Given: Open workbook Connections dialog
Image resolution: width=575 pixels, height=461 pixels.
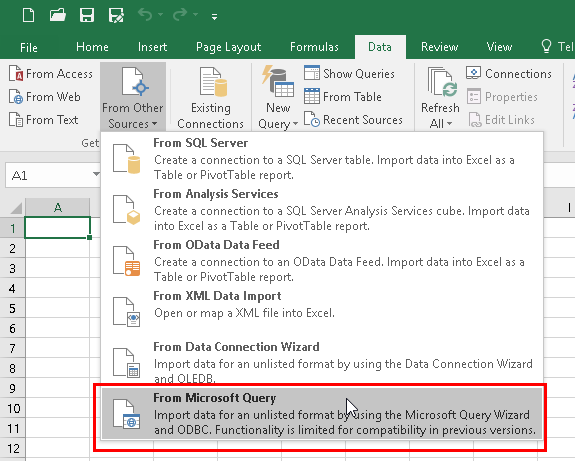Looking at the screenshot, I should point(509,74).
